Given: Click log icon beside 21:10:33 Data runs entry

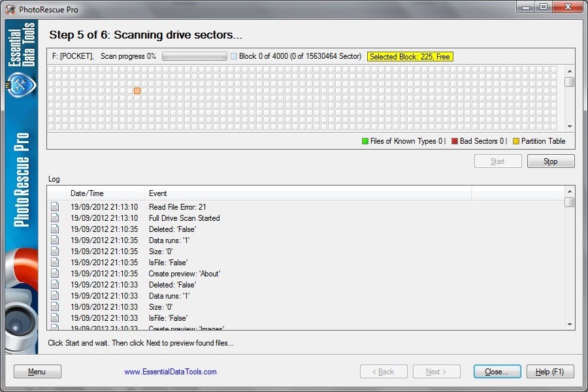Looking at the screenshot, I should (55, 295).
